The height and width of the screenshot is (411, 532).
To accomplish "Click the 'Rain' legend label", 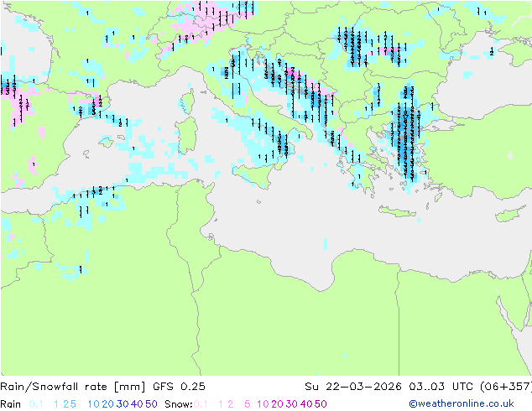I will [11, 404].
